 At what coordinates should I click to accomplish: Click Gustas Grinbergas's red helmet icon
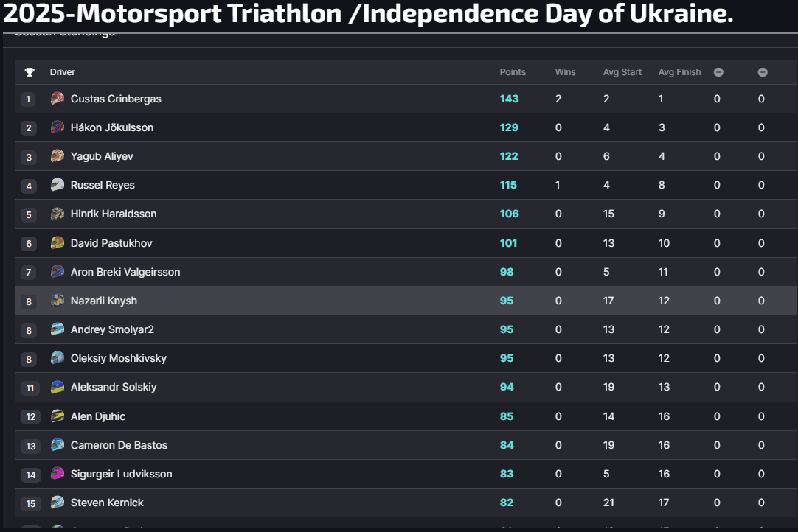[x=58, y=98]
